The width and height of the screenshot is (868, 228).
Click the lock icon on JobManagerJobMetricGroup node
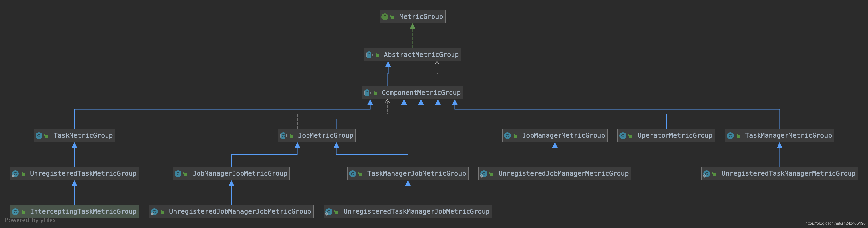click(x=185, y=174)
